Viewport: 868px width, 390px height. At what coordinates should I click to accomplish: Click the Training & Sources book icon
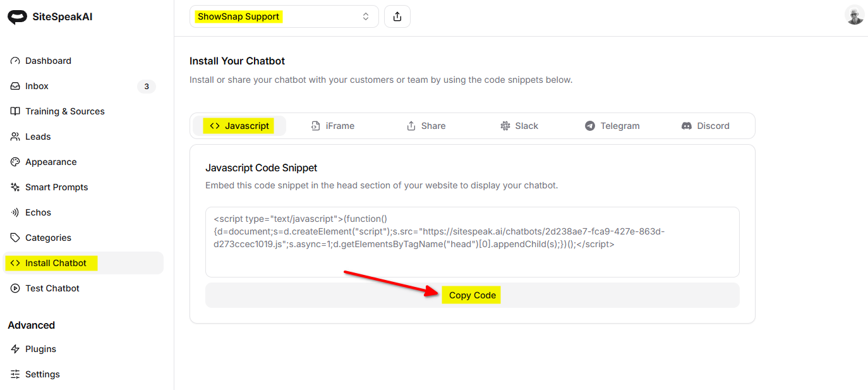pos(15,111)
